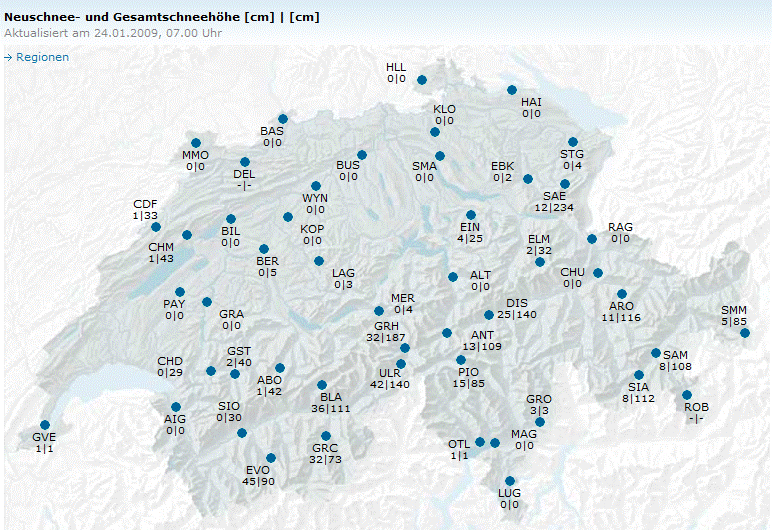Click the RAG station marker
772x530 pixels.
[x=592, y=239]
